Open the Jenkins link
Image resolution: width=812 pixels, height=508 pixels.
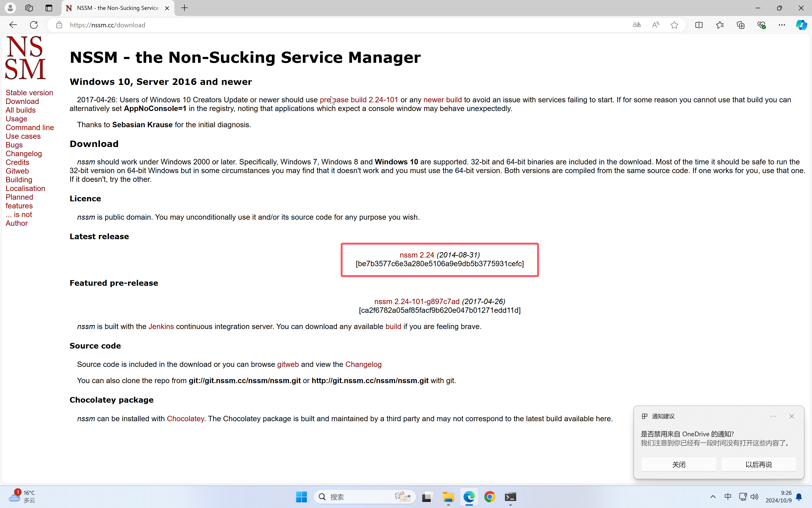161,327
